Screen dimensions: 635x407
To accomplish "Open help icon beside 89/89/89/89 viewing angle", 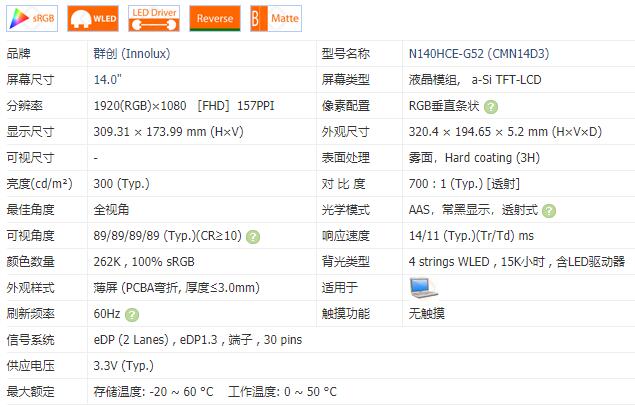I will pyautogui.click(x=253, y=237).
